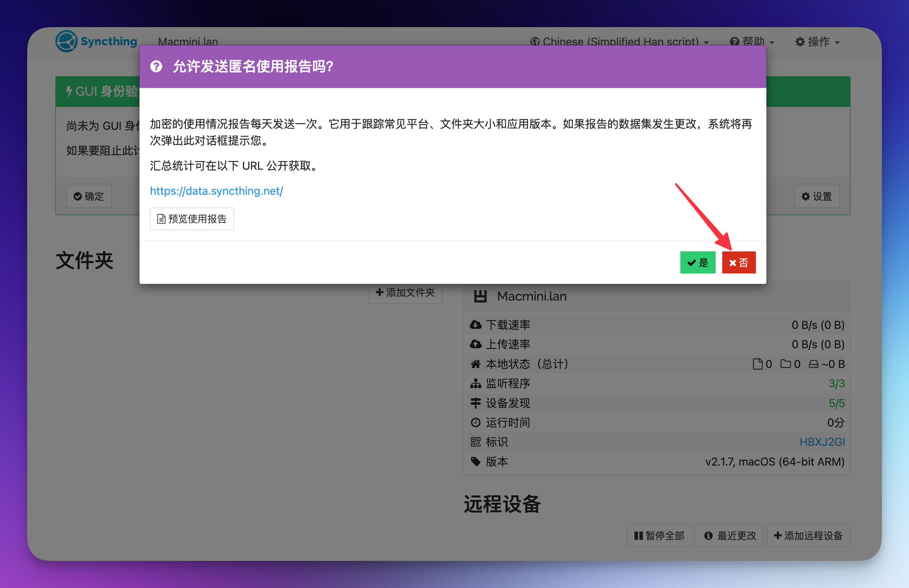
Task: Click the version text v2.1.7, macOS (64-bit ARM)
Action: click(x=775, y=462)
